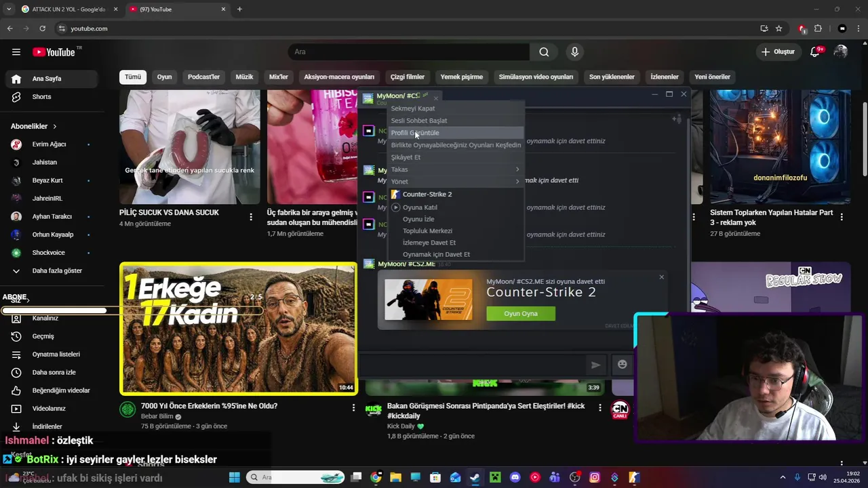
Task: Switch to ATTACK UN 2 YOL tab
Action: click(68, 9)
